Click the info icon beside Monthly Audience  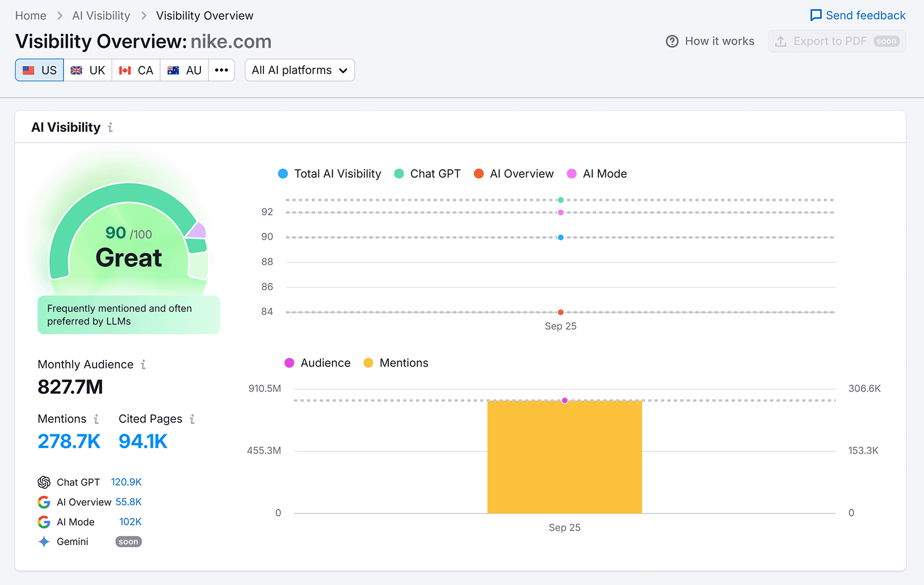143,364
